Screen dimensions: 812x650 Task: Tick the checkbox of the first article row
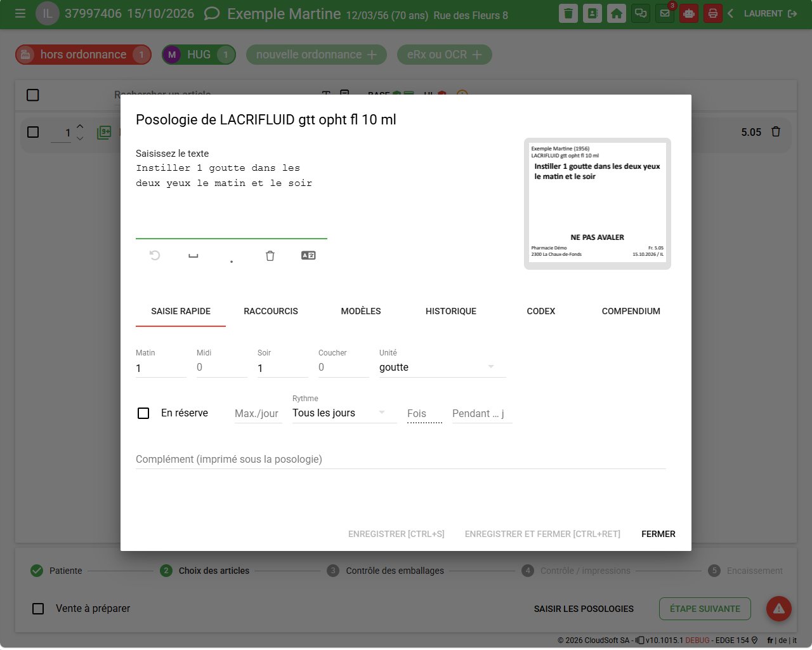point(33,132)
